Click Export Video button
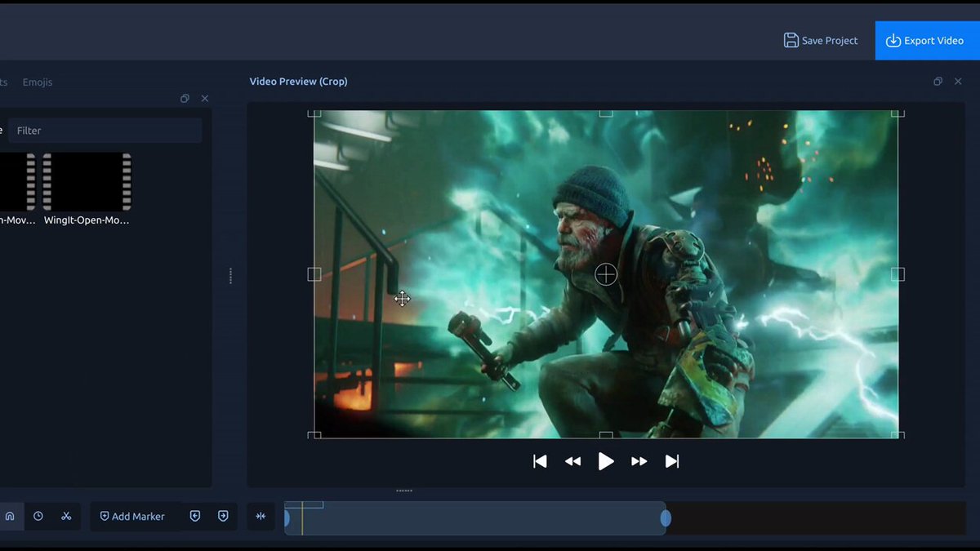980x551 pixels. point(924,40)
